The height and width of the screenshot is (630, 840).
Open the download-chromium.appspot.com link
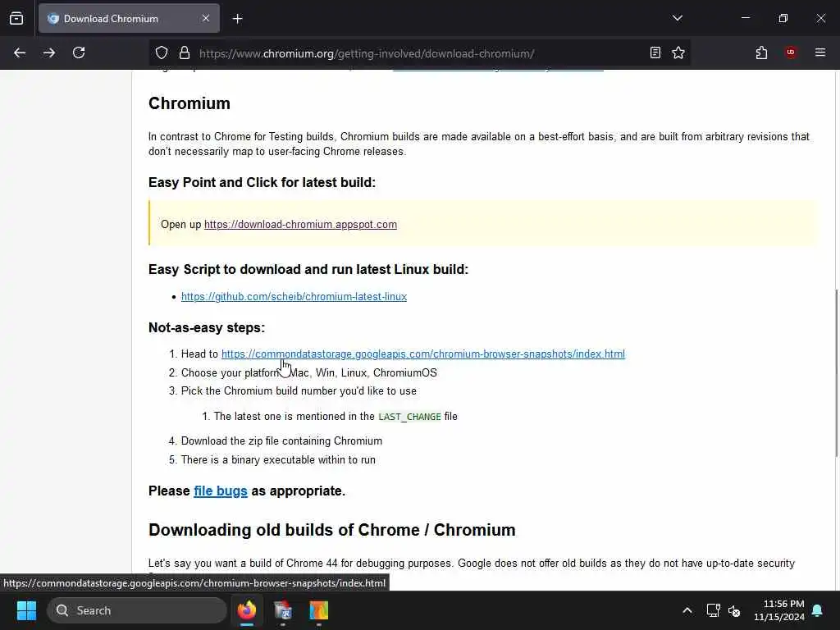click(x=300, y=225)
